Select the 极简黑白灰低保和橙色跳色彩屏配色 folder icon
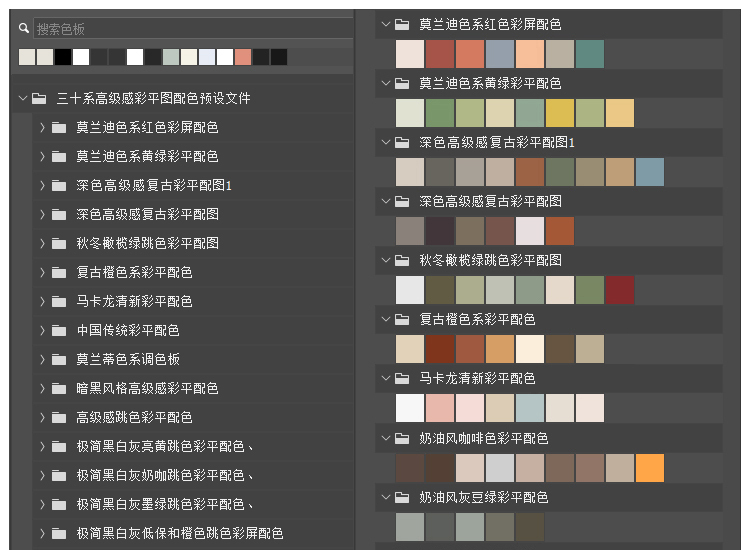The image size is (750, 550). pyautogui.click(x=59, y=533)
